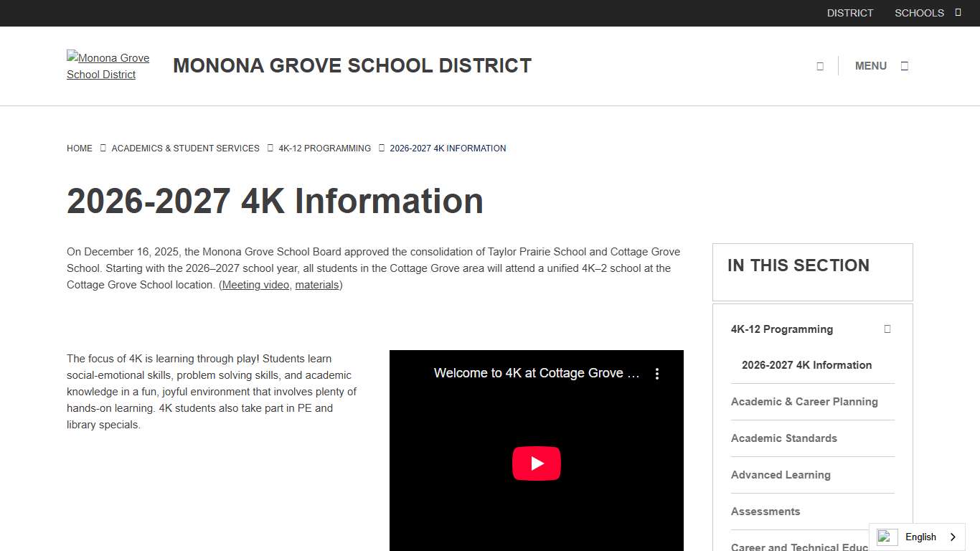This screenshot has height=551, width=980.
Task: Open the Meeting video link
Action: pos(255,285)
